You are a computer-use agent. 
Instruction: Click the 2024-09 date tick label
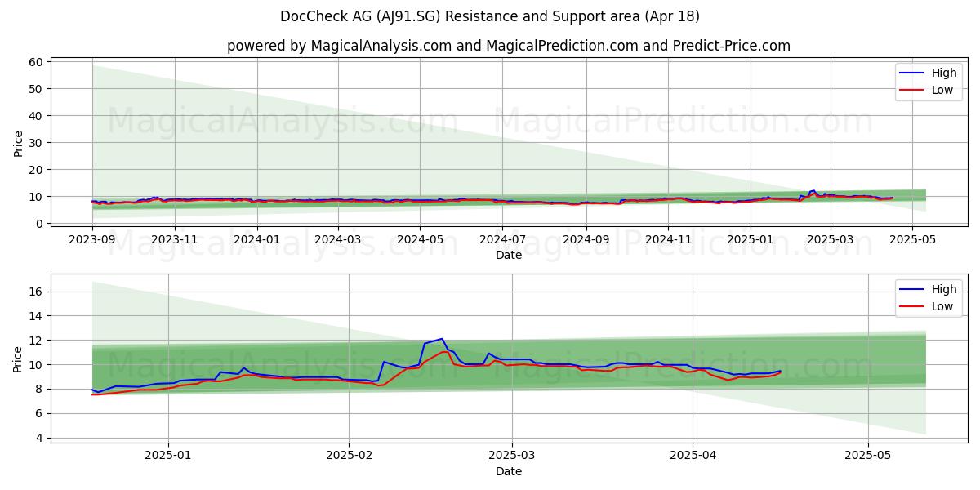586,240
